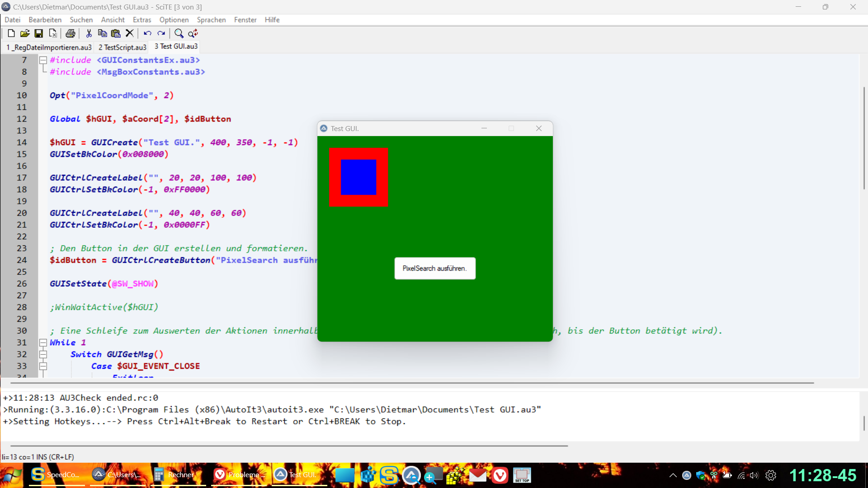Click the Undo arrow icon
The width and height of the screenshot is (868, 488).
click(x=147, y=33)
